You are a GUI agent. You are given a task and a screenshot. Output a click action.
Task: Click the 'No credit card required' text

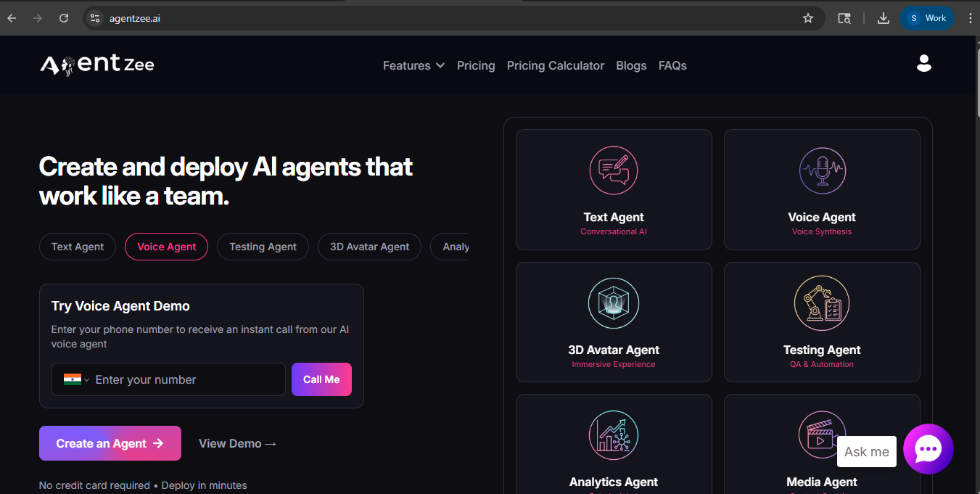point(94,485)
